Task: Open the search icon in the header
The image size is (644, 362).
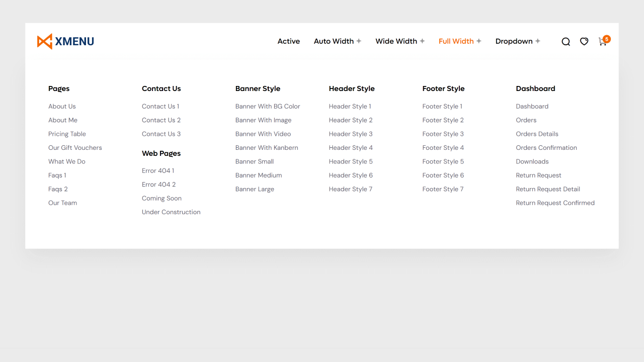Action: (x=566, y=42)
